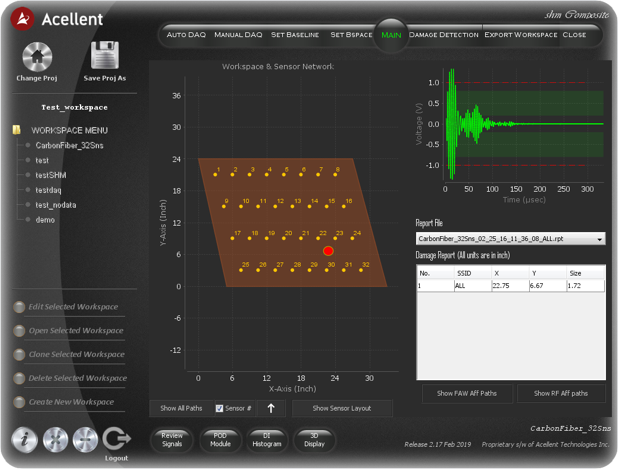Select the testSHM workspace item

click(x=51, y=175)
